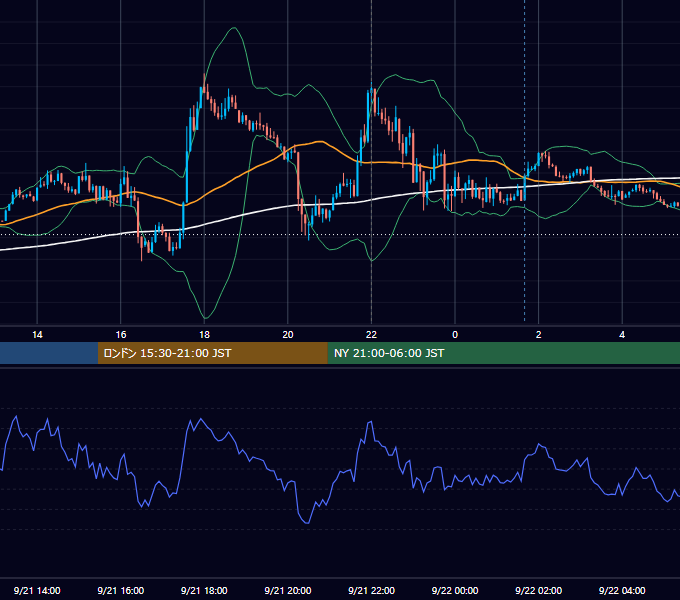Viewport: 680px width, 600px height.
Task: Click the 9/21 18:00 date label
Action: 204,590
